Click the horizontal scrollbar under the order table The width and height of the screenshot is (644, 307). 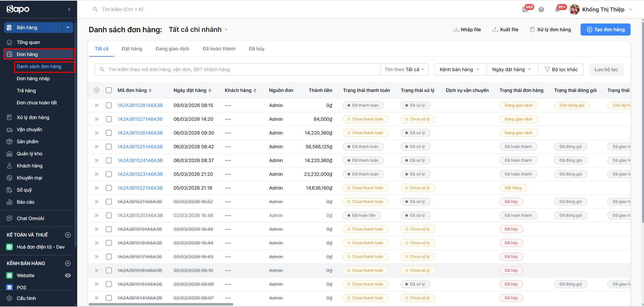click(x=161, y=304)
